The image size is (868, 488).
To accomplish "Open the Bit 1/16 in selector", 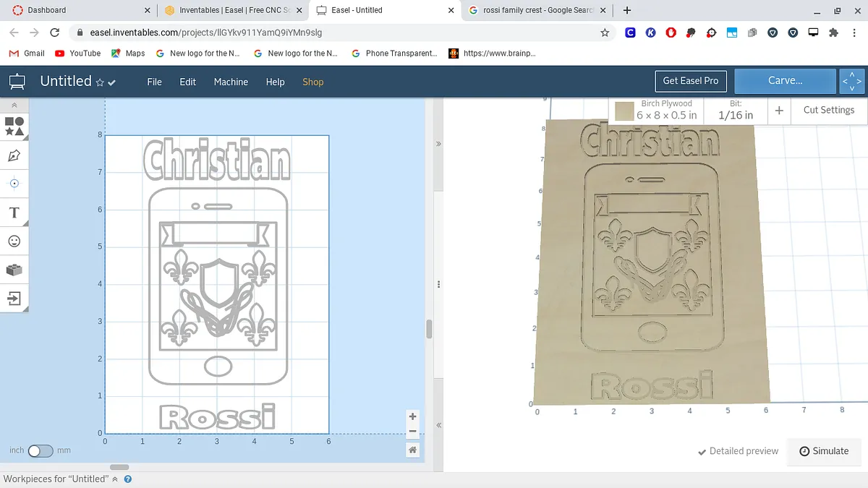I will 736,110.
